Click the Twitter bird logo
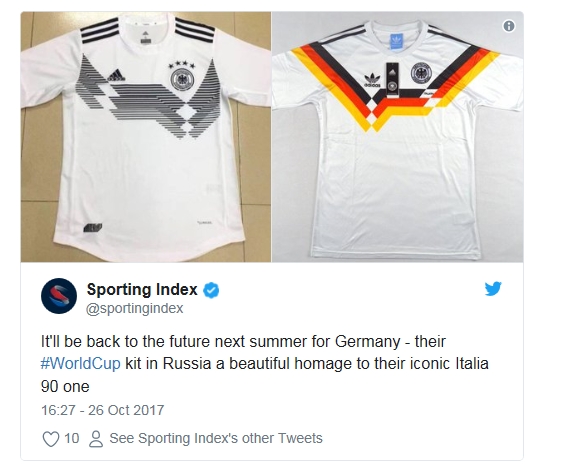This screenshot has height=470, width=577. click(x=493, y=289)
